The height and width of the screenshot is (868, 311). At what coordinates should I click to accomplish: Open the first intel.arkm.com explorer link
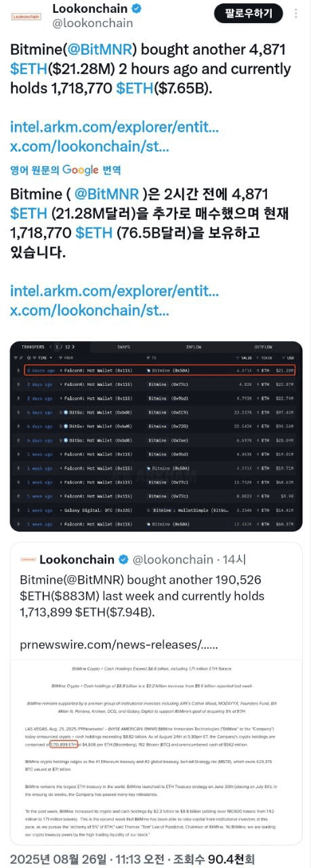coord(114,127)
